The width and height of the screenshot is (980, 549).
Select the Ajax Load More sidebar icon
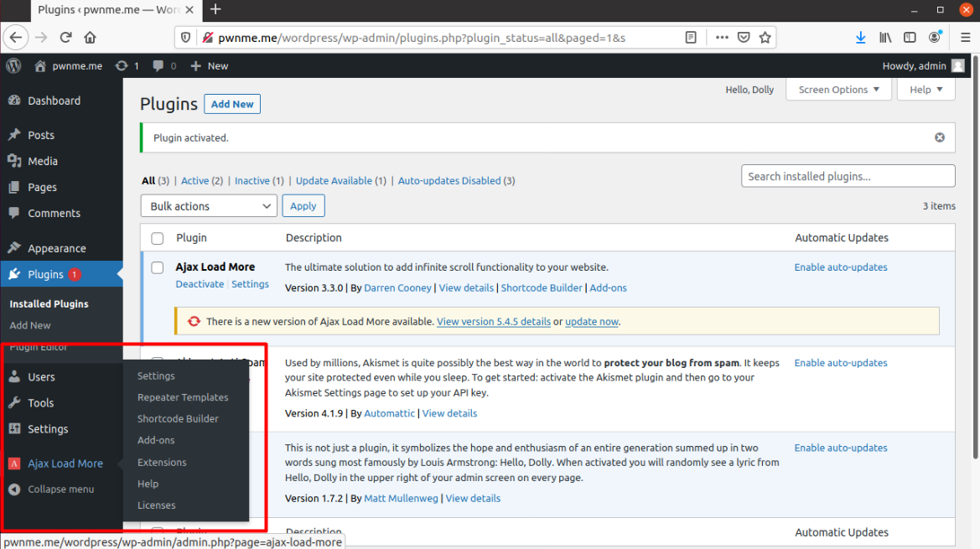click(13, 463)
